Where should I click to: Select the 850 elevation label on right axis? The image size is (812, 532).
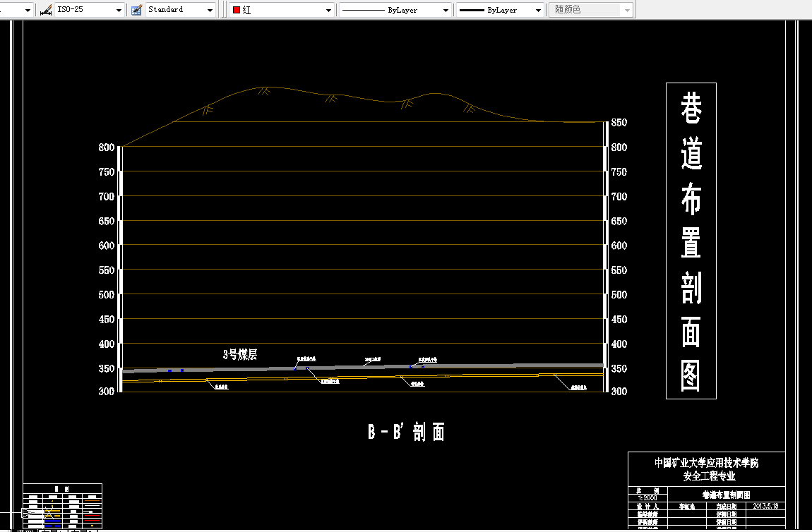click(x=619, y=123)
